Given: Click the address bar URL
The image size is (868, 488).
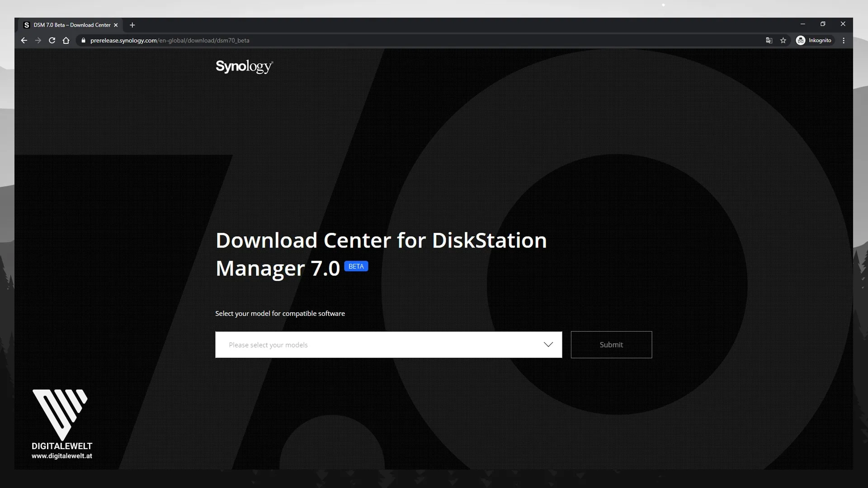Looking at the screenshot, I should (170, 41).
